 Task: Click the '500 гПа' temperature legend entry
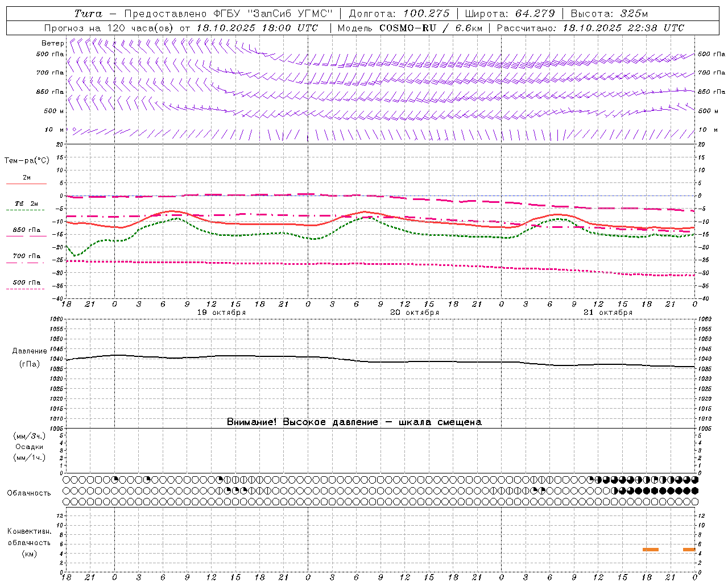click(26, 284)
